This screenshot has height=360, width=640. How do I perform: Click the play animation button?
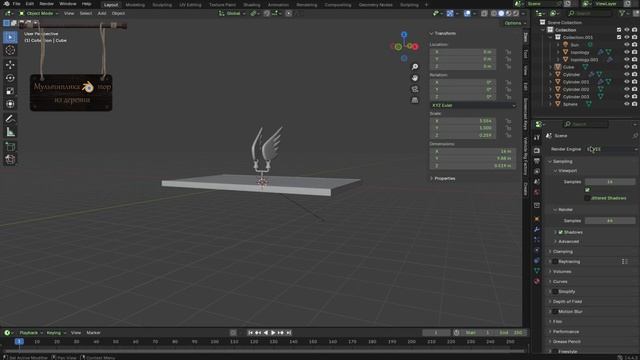[273, 333]
